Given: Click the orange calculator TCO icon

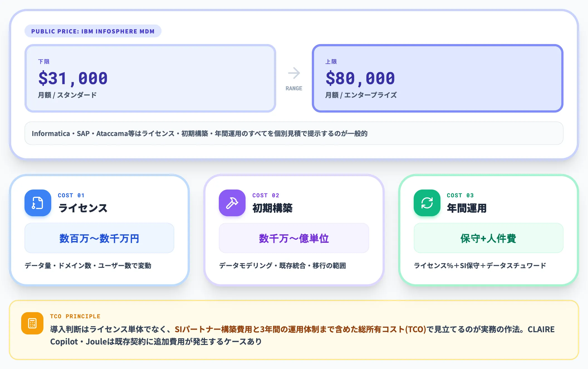Looking at the screenshot, I should (32, 323).
